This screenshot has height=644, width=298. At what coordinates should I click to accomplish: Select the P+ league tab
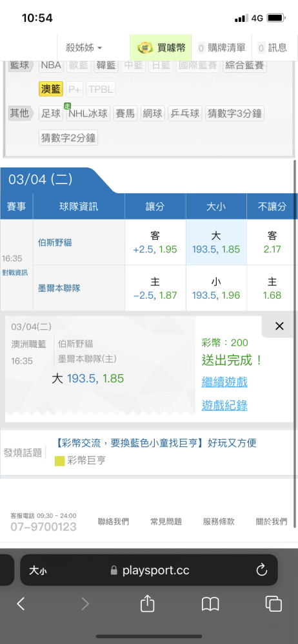click(75, 89)
